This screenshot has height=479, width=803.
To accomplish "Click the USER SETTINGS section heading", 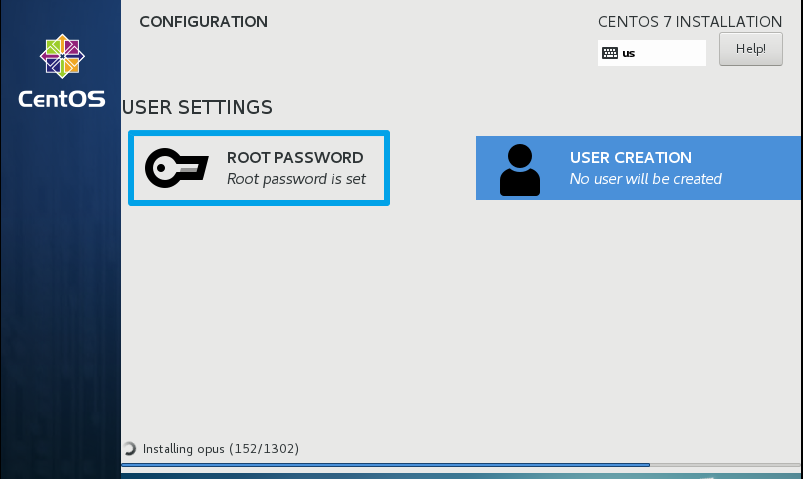I will click(197, 106).
